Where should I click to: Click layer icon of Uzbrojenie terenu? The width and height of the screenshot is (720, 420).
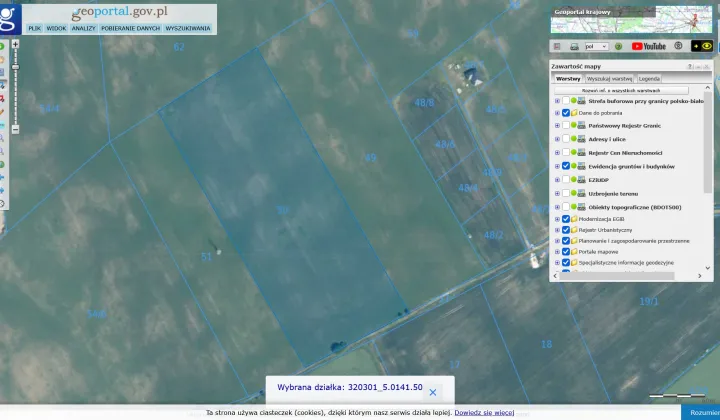581,193
